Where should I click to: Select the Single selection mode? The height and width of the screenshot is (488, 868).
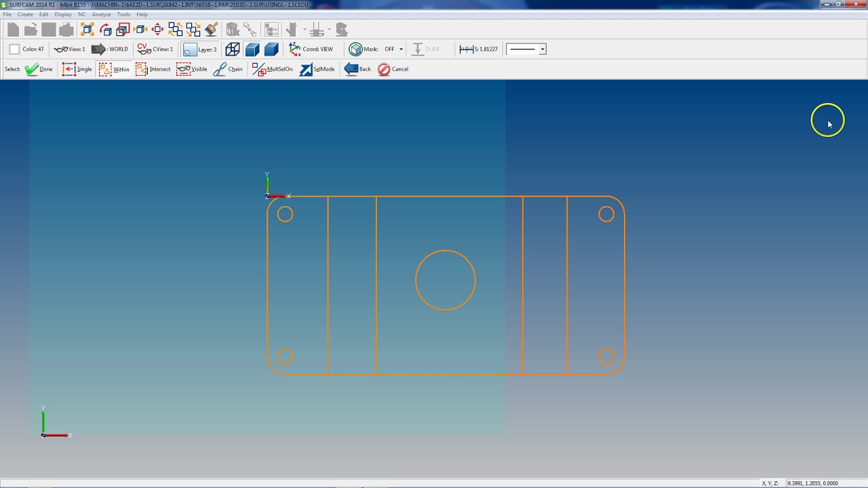(77, 69)
